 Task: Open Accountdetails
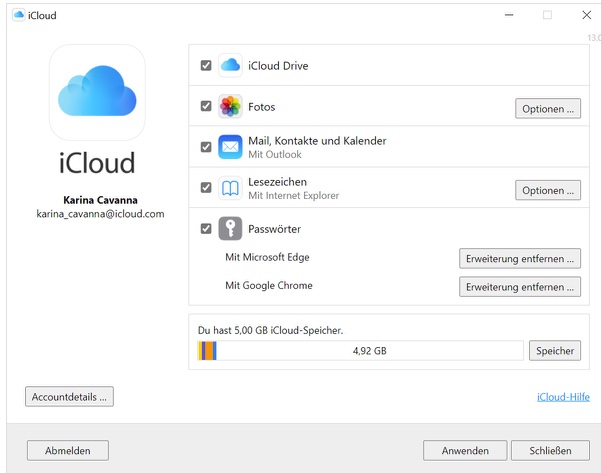click(x=69, y=396)
